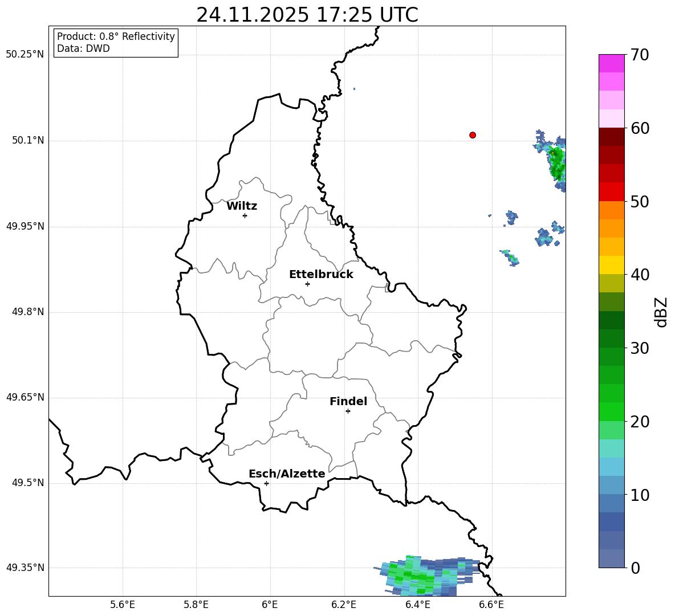Click the 50 tick label on colorbar
This screenshot has height=616, width=675.
640,201
